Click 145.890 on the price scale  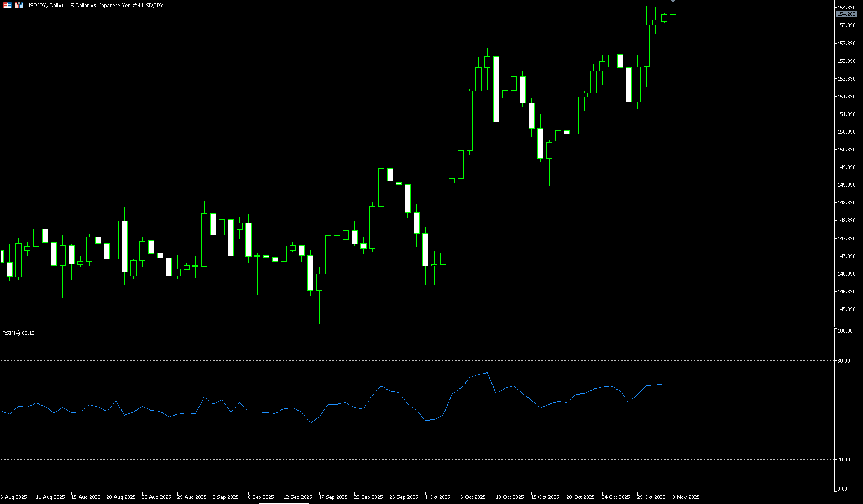pyautogui.click(x=846, y=309)
